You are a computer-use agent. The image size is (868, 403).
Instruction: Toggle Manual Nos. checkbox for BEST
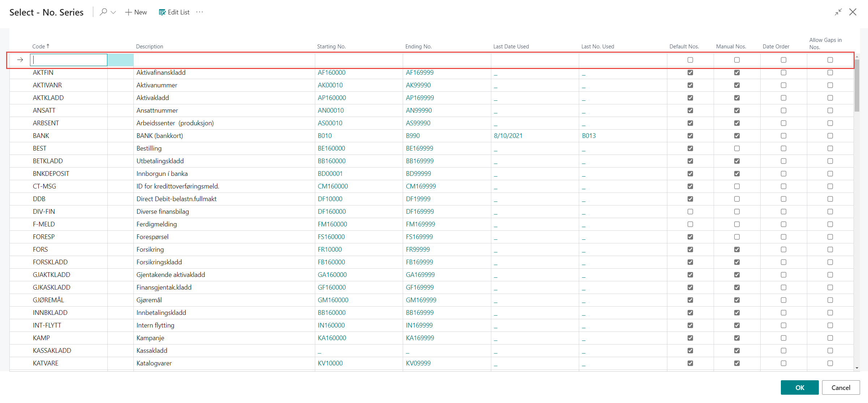coord(737,148)
